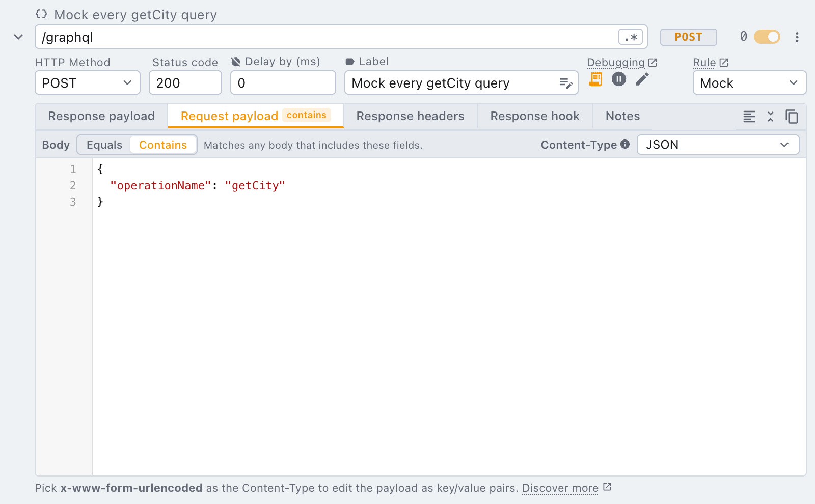
Task: Click the Delay by (ms) input field
Action: [283, 82]
